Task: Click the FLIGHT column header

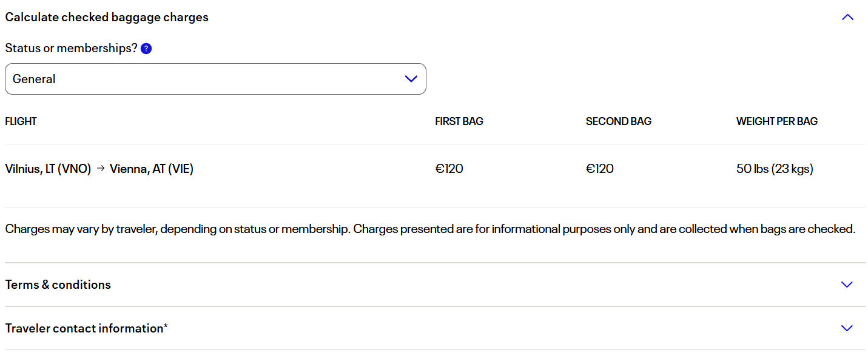Action: 21,121
